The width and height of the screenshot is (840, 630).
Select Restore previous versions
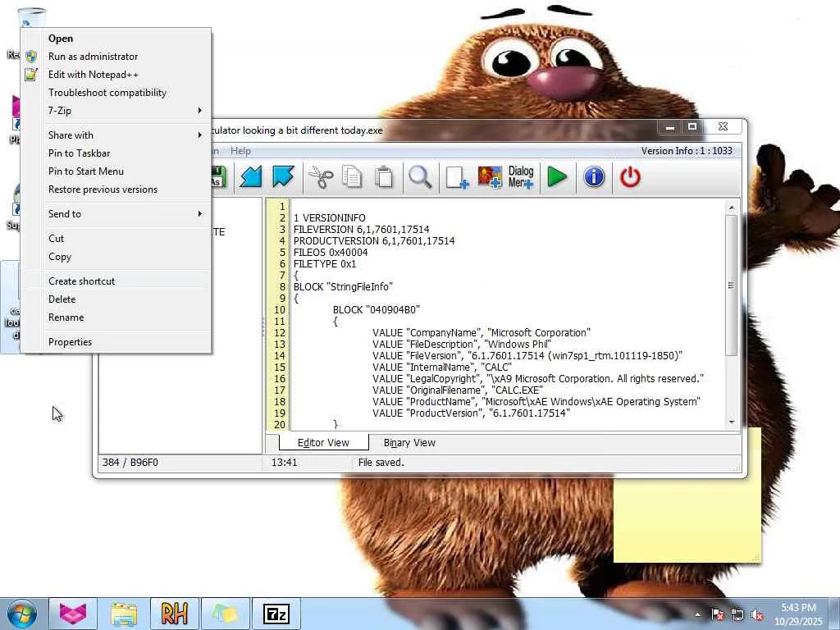coord(116,189)
